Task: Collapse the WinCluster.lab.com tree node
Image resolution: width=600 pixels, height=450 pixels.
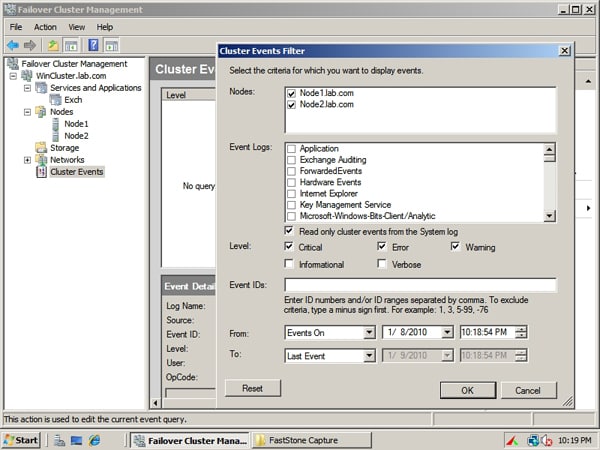Action: pyautogui.click(x=13, y=76)
